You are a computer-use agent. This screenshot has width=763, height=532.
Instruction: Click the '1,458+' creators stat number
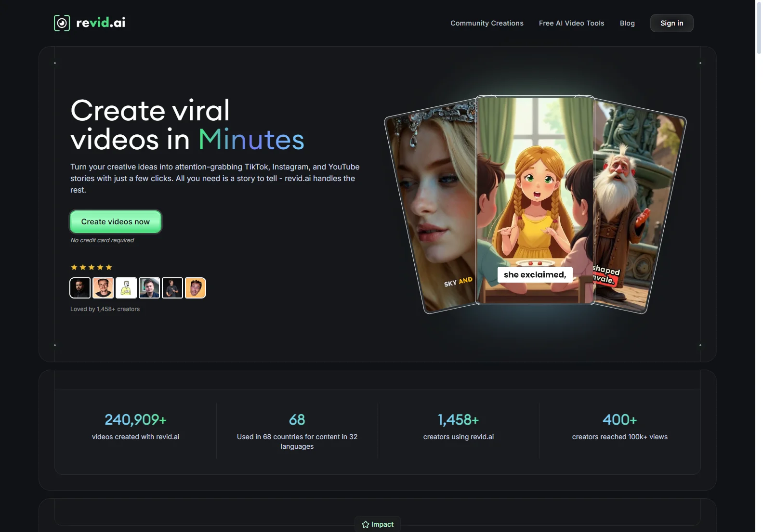tap(459, 420)
